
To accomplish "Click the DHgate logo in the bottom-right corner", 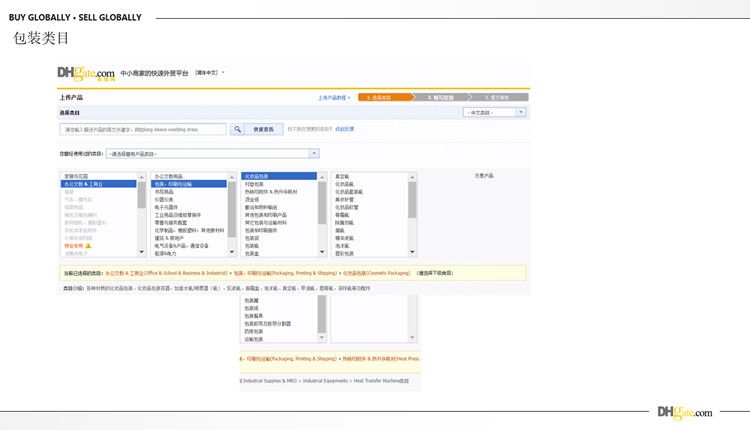I will coord(685,412).
